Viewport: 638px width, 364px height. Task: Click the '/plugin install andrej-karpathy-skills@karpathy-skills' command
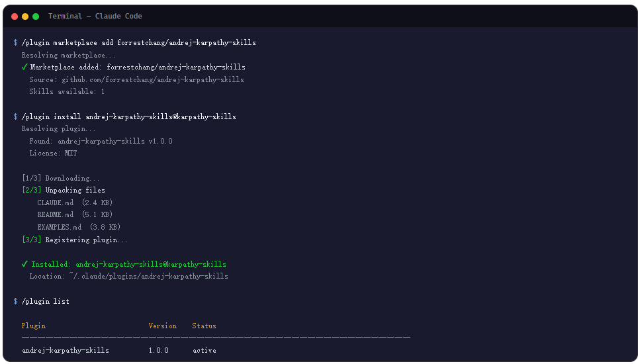(129, 116)
